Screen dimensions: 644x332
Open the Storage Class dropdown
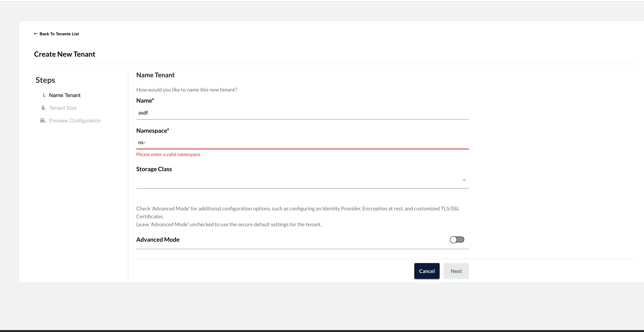(x=303, y=180)
